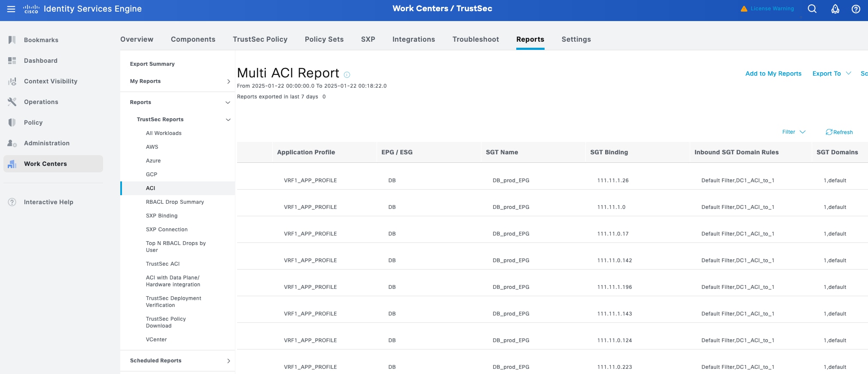Viewport: 868px width, 374px height.
Task: Go to Dashboard in the sidebar
Action: 40,61
